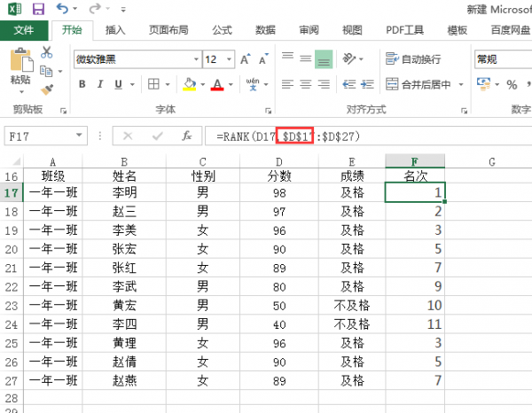Switch to the 页面布局 tab

168,30
